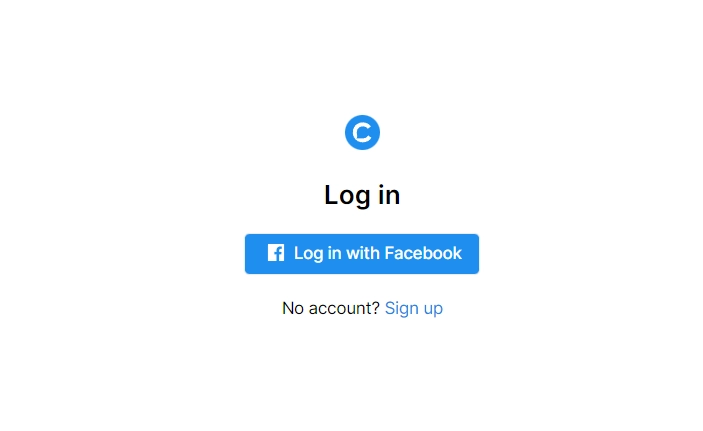Click the blue circular C logo
Image resolution: width=703 pixels, height=431 pixels.
point(362,132)
